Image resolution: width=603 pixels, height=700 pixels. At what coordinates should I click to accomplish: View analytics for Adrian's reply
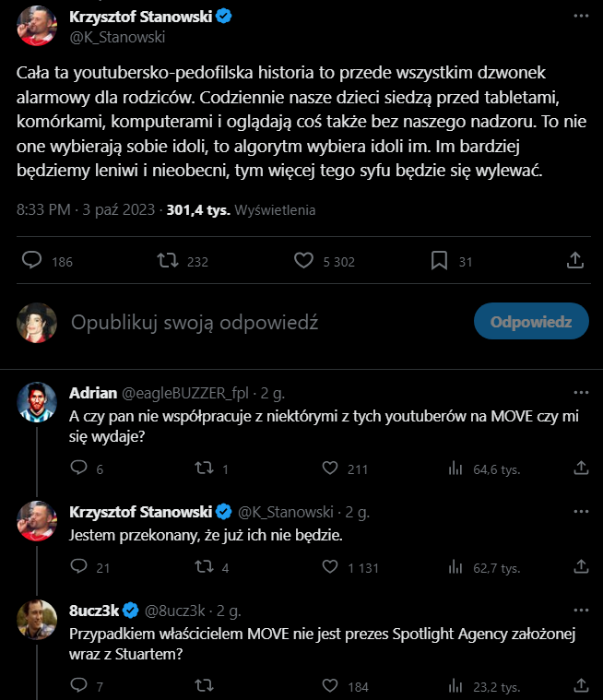(x=455, y=469)
